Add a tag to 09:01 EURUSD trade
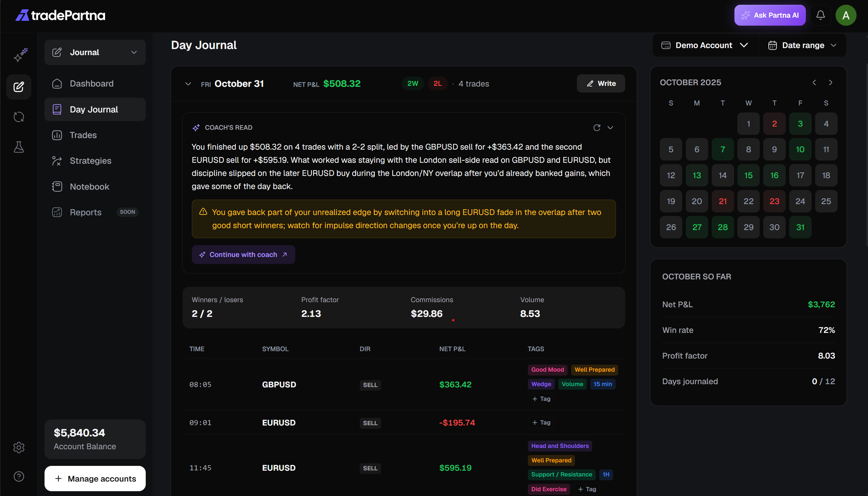This screenshot has height=496, width=868. 541,422
